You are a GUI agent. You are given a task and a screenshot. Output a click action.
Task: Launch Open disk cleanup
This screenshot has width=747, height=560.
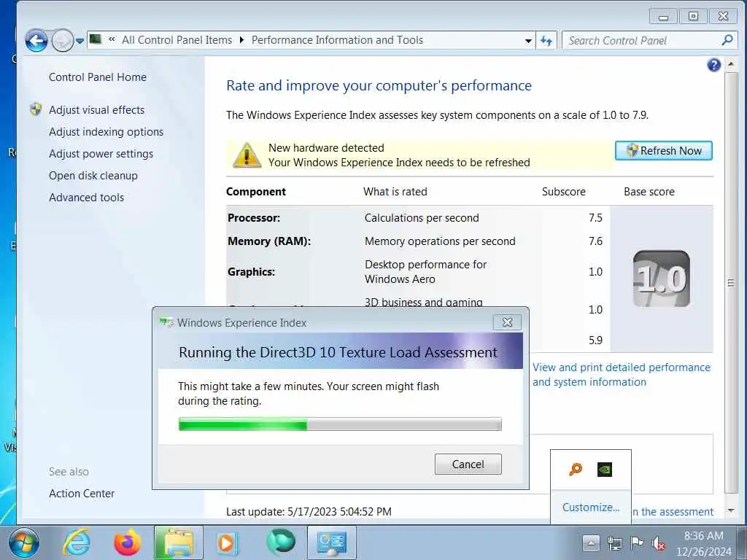[x=93, y=176]
